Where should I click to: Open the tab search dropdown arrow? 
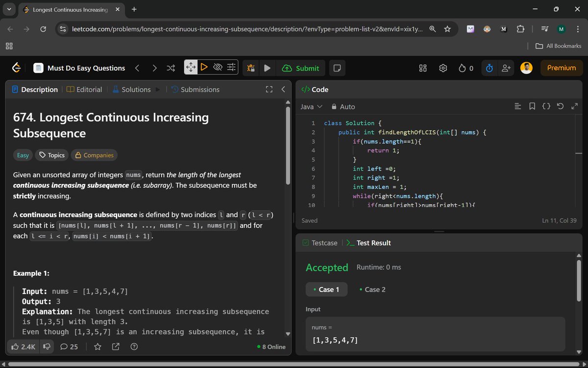[9, 9]
